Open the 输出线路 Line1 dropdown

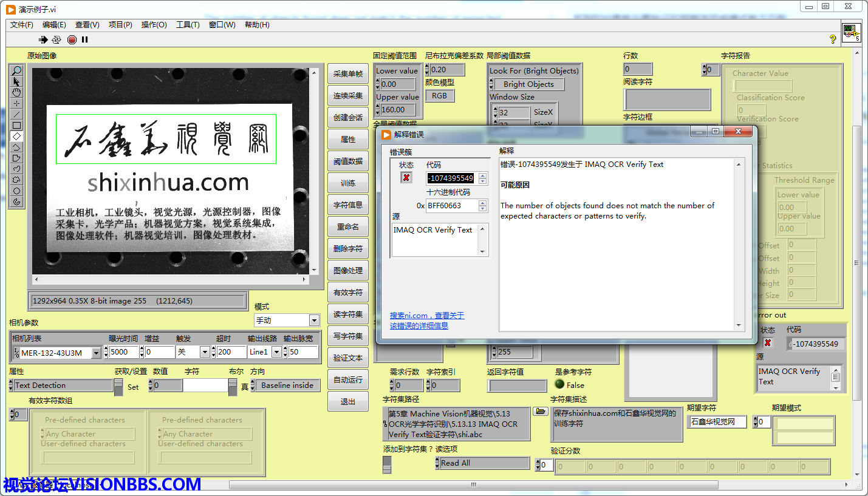tap(276, 352)
